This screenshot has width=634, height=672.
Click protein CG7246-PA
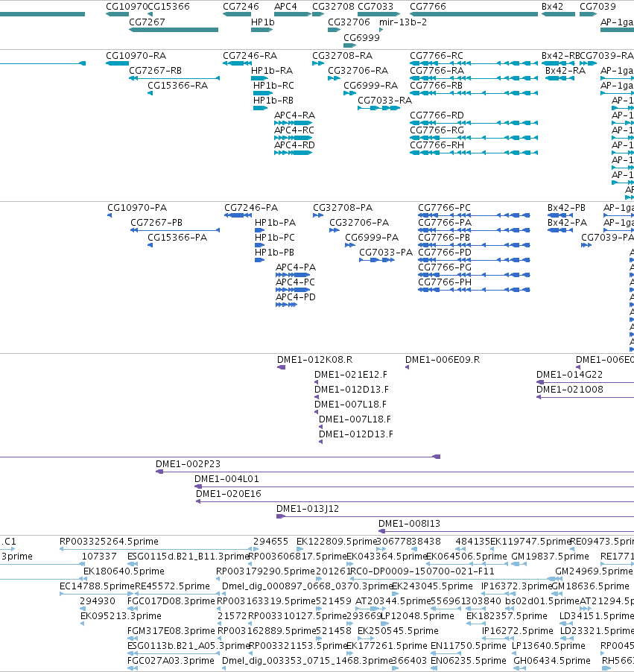coord(251,208)
